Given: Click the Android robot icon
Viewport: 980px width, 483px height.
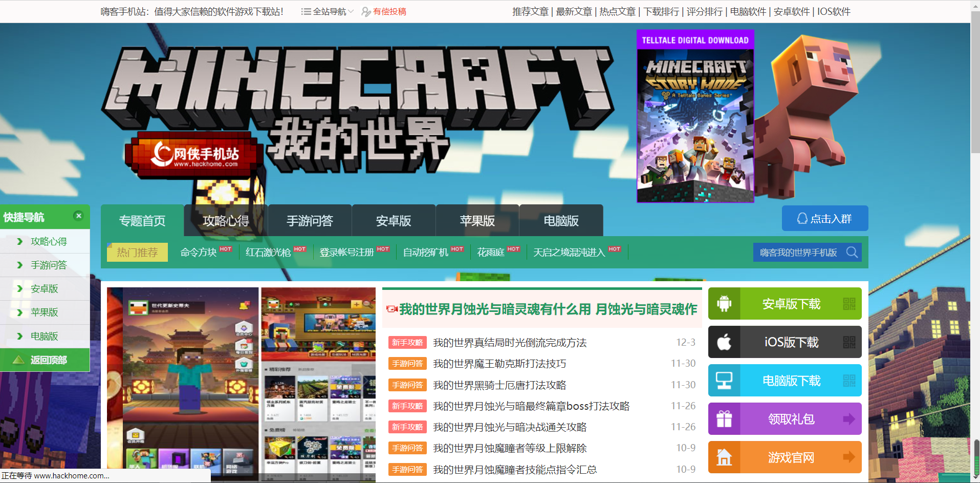Looking at the screenshot, I should pos(724,304).
